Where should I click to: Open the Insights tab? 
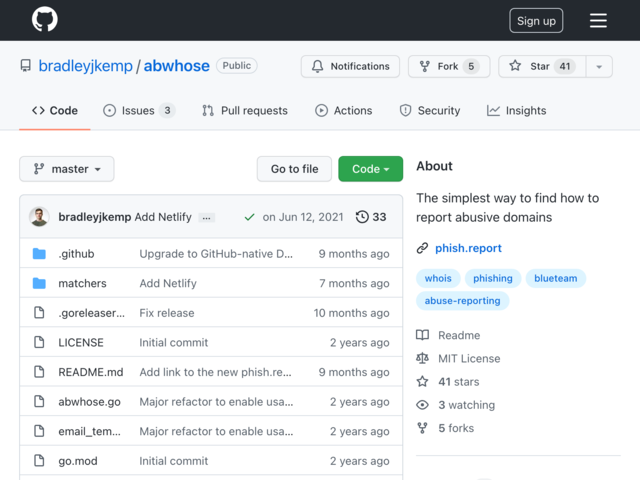point(516,111)
